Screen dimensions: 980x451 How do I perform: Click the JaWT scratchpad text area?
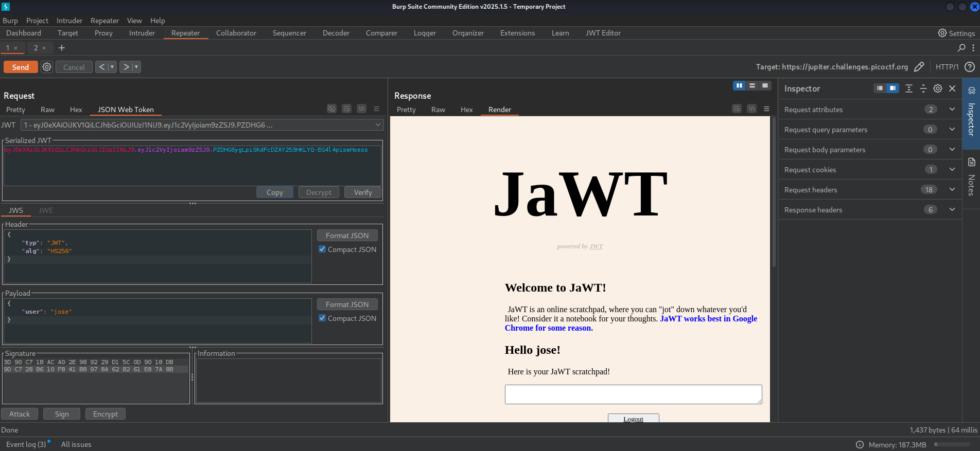pyautogui.click(x=633, y=394)
